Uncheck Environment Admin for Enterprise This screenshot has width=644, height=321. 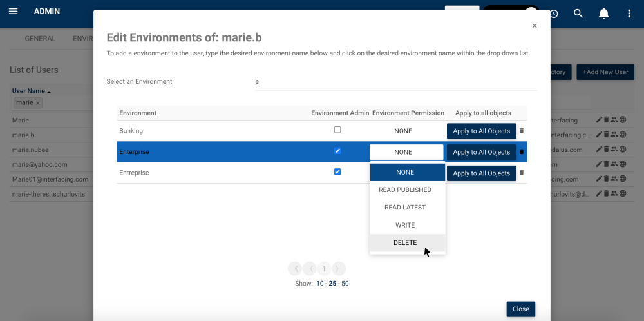tap(337, 151)
